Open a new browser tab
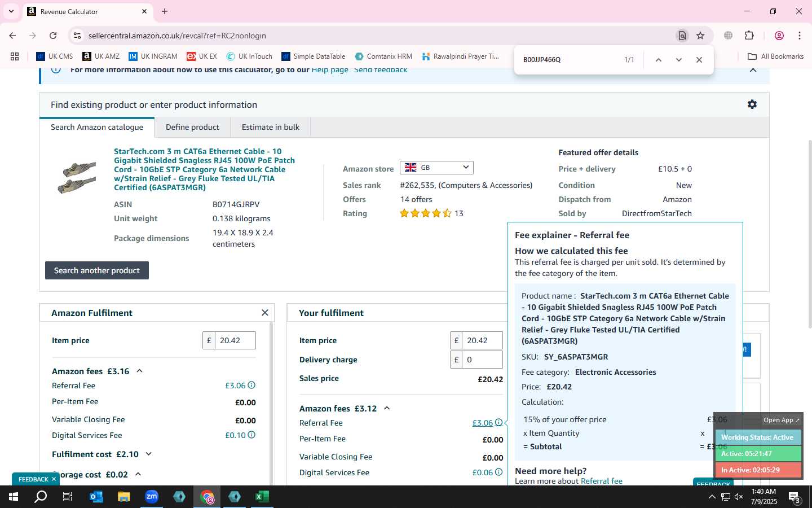Image resolution: width=812 pixels, height=508 pixels. (165, 11)
